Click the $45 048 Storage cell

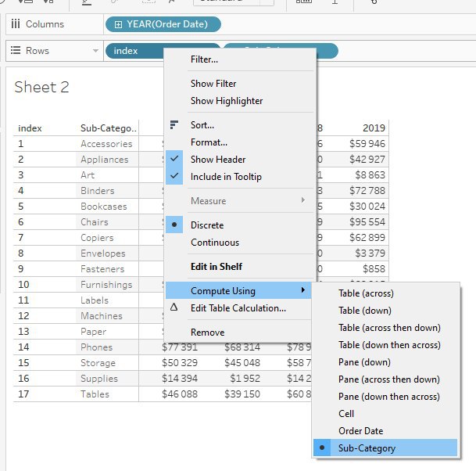pyautogui.click(x=242, y=362)
